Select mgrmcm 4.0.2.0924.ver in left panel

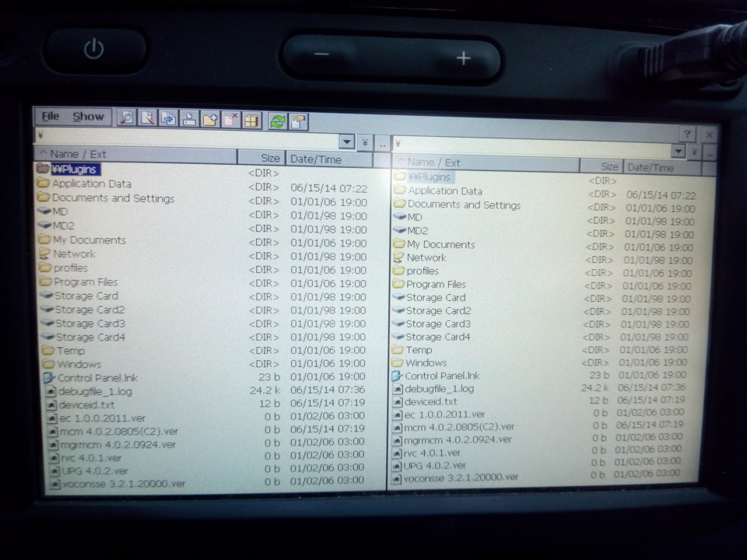point(118,445)
